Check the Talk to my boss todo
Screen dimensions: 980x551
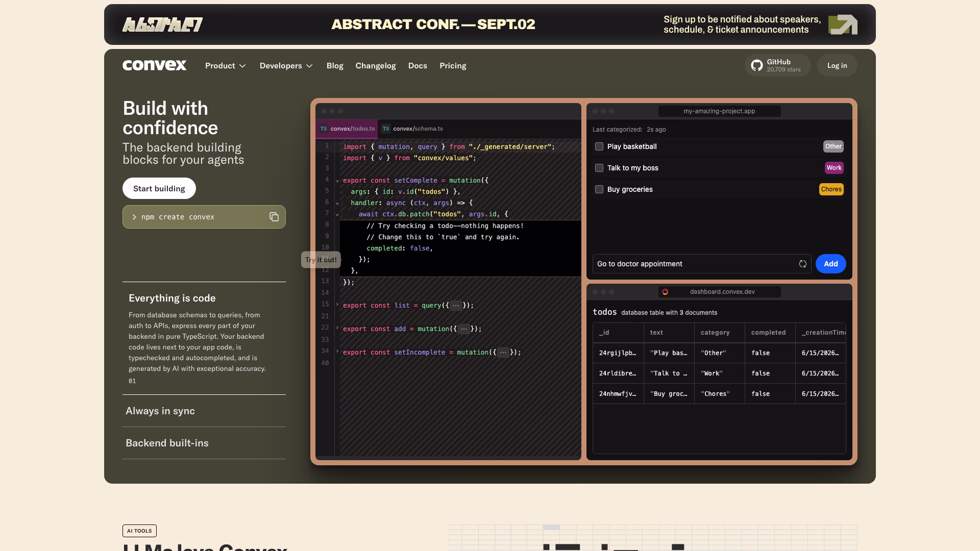tap(599, 168)
